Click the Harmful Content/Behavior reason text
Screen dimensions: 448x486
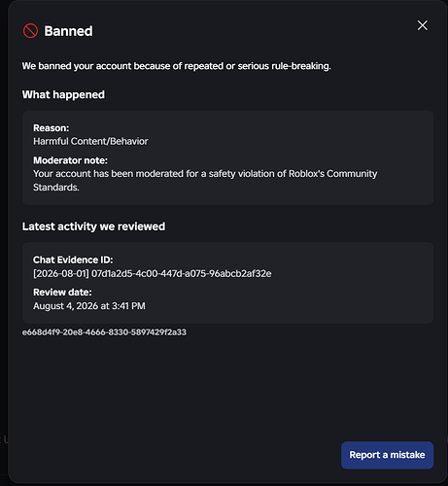[x=90, y=141]
